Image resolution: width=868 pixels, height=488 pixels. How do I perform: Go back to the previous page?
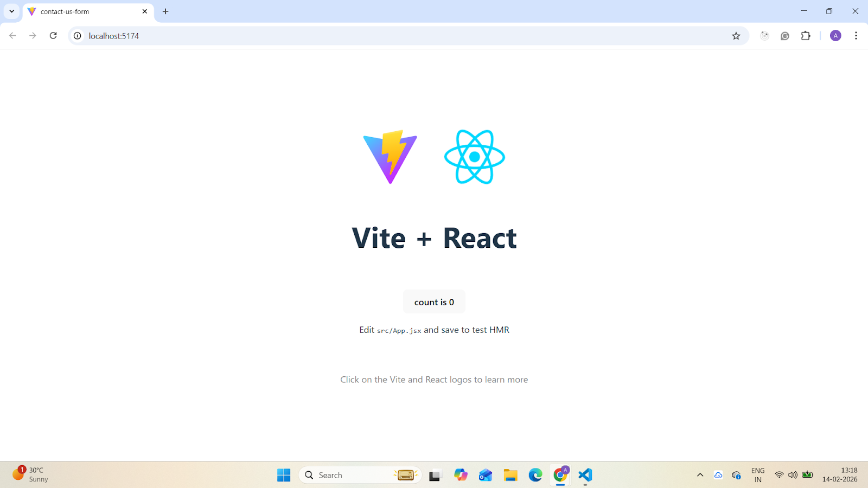click(12, 36)
